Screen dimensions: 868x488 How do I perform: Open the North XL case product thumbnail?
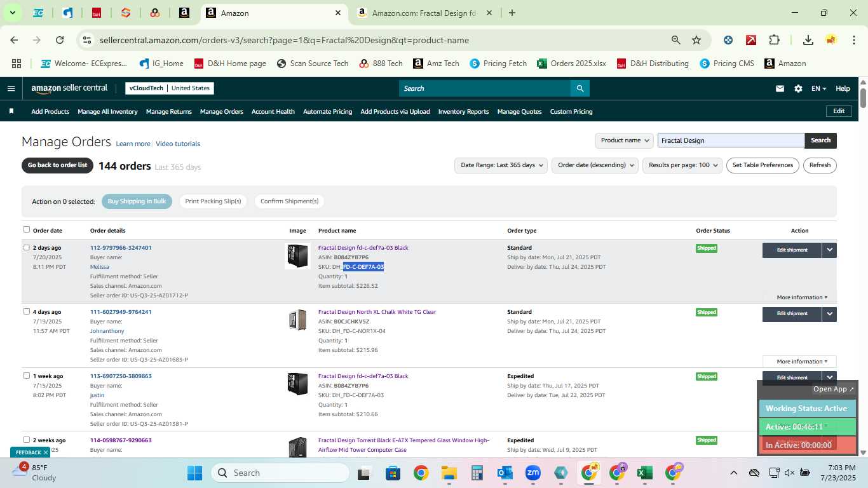pyautogui.click(x=297, y=320)
